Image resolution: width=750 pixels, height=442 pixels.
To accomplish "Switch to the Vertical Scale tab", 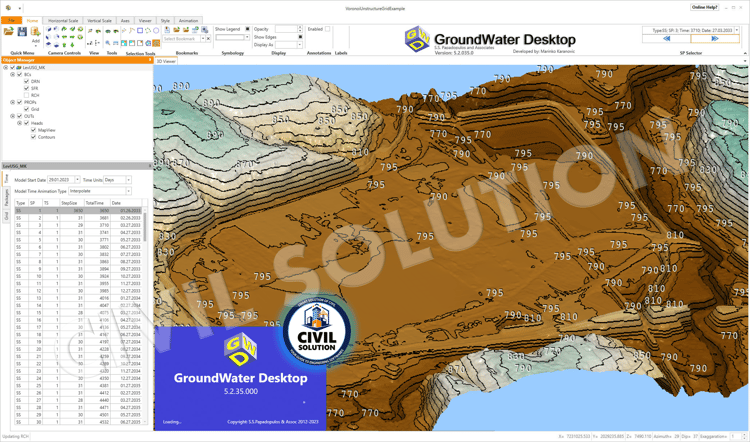I will pyautogui.click(x=99, y=21).
